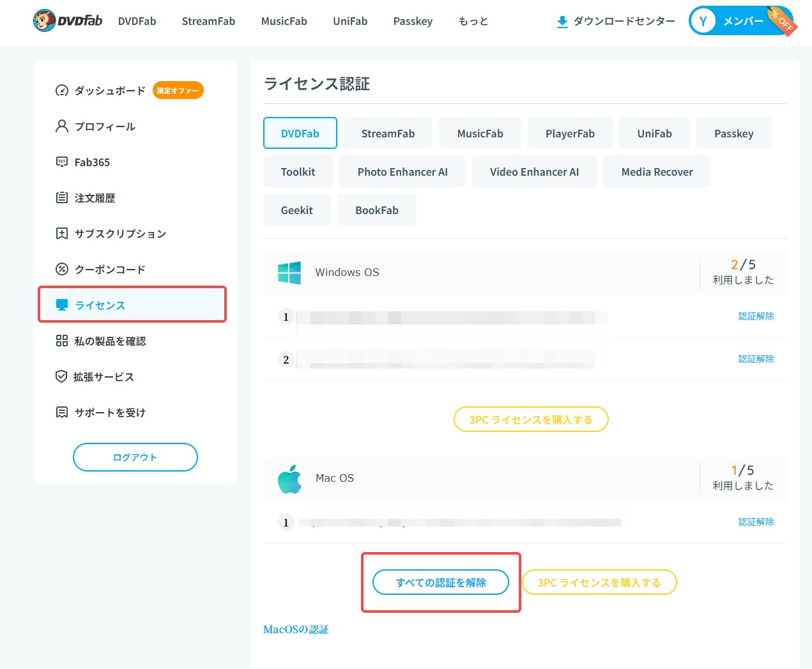
Task: Select the BookFab license tab
Action: (377, 210)
